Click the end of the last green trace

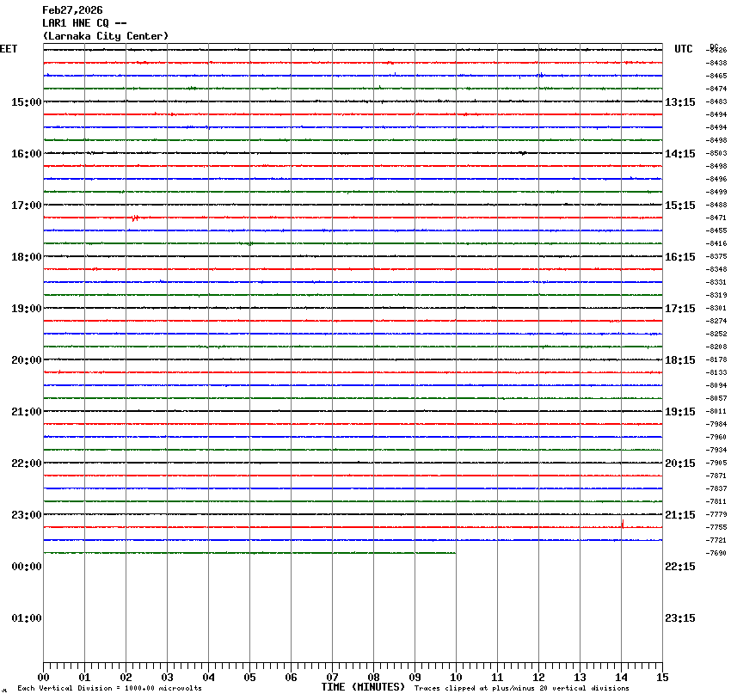[x=455, y=553]
